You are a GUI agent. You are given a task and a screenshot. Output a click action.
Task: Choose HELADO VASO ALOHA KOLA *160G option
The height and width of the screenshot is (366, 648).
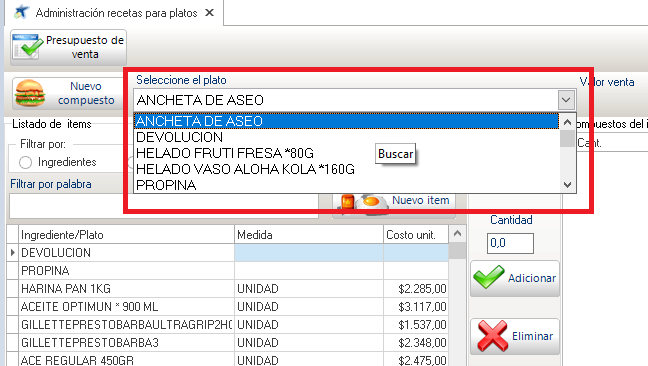click(346, 169)
